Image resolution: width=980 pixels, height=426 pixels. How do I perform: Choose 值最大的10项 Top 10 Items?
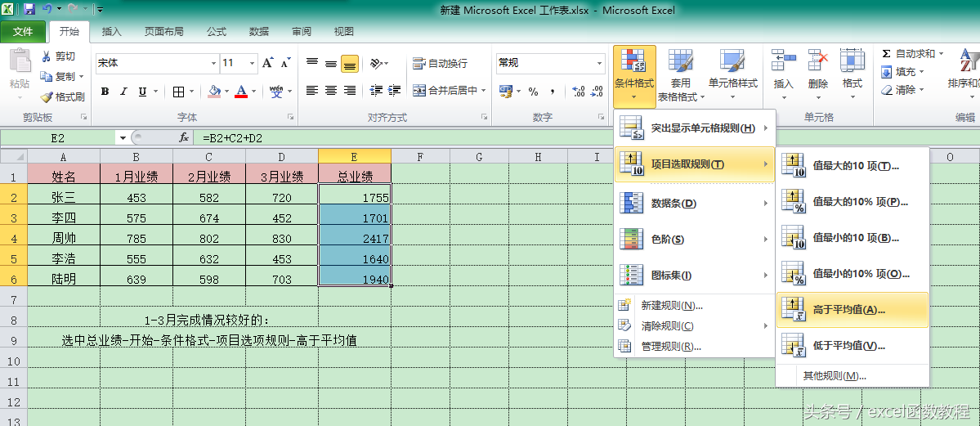click(x=852, y=166)
